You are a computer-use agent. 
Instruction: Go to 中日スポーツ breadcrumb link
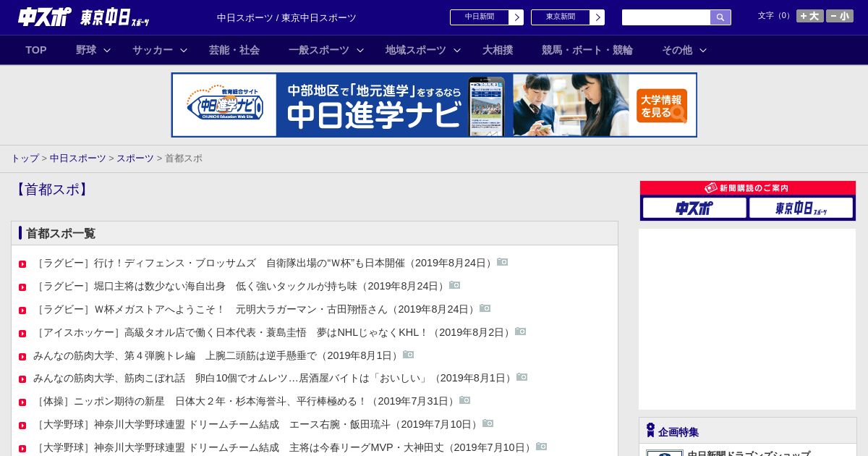tap(78, 158)
